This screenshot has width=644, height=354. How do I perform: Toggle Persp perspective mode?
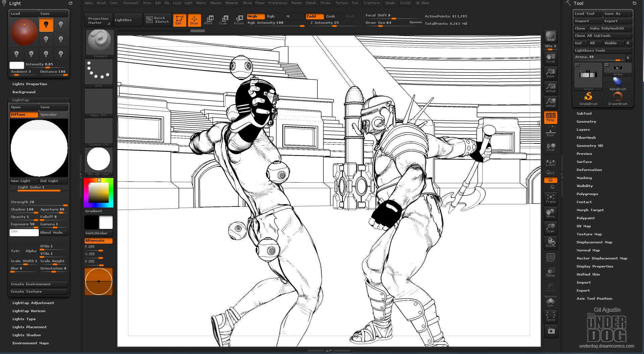(x=550, y=117)
